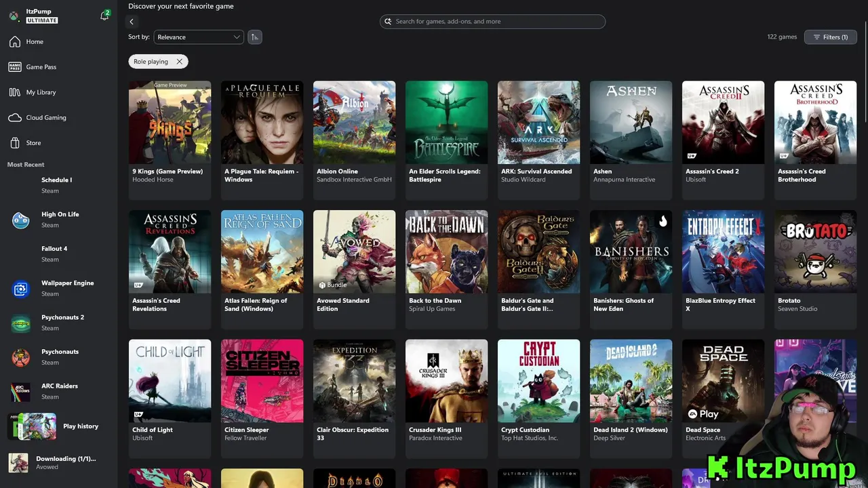This screenshot has height=488, width=868.
Task: Toggle the sort order direction button
Action: (x=254, y=37)
